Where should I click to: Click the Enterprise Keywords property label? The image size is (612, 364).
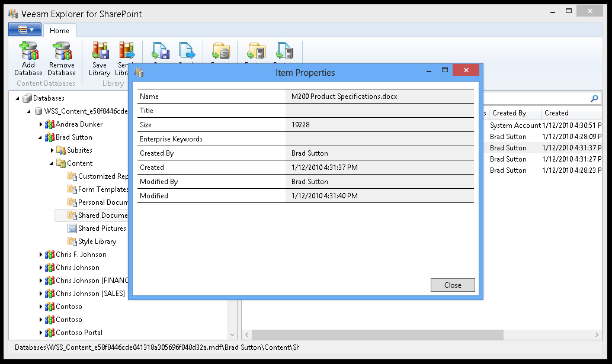pos(171,139)
